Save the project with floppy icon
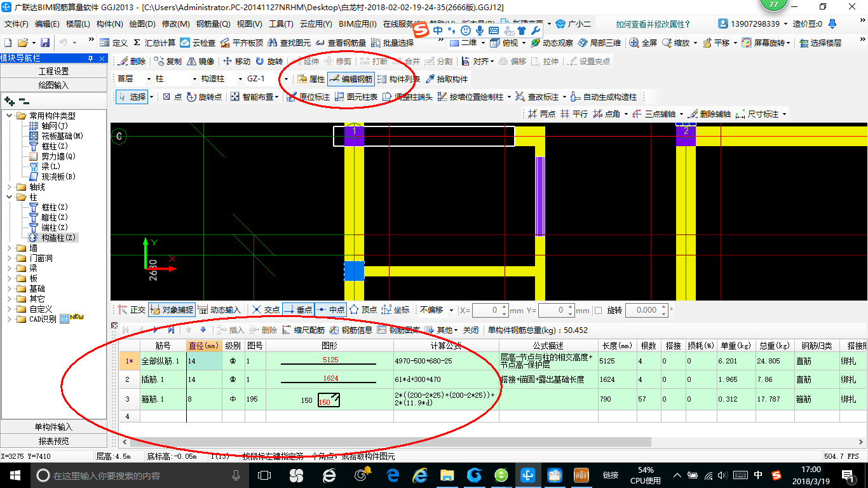 45,43
